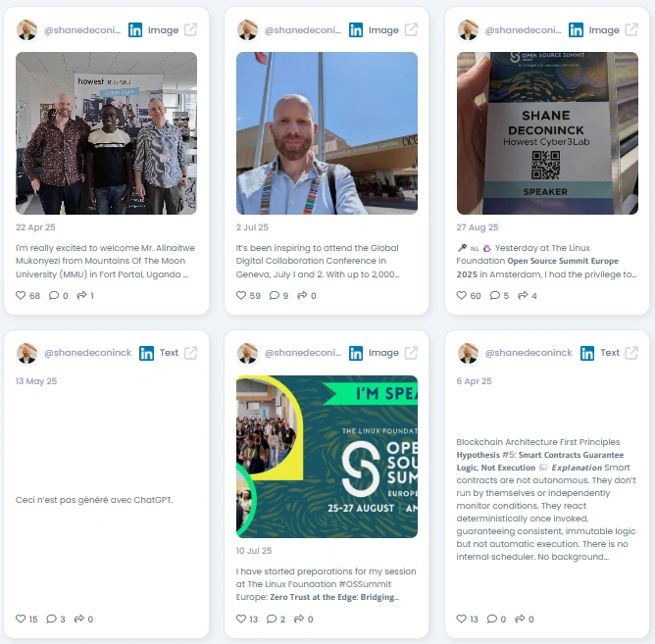Open the 'I'm Speaking' Open Source Summit banner
The width and height of the screenshot is (655, 644).
(327, 457)
